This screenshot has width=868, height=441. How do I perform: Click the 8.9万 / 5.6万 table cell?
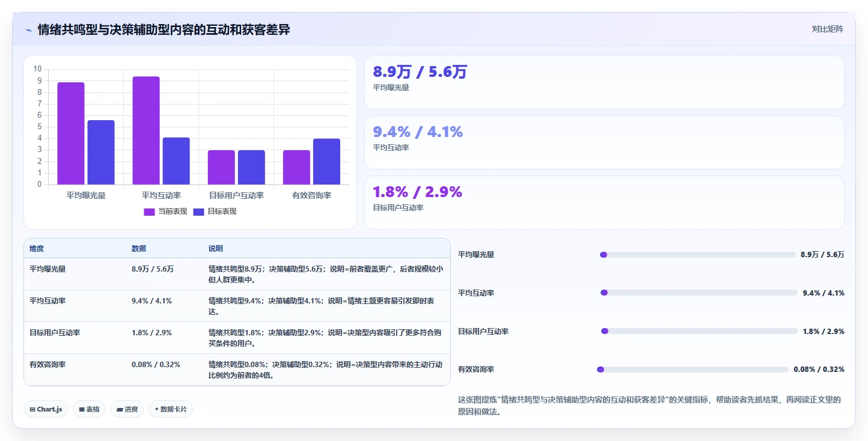(x=153, y=269)
